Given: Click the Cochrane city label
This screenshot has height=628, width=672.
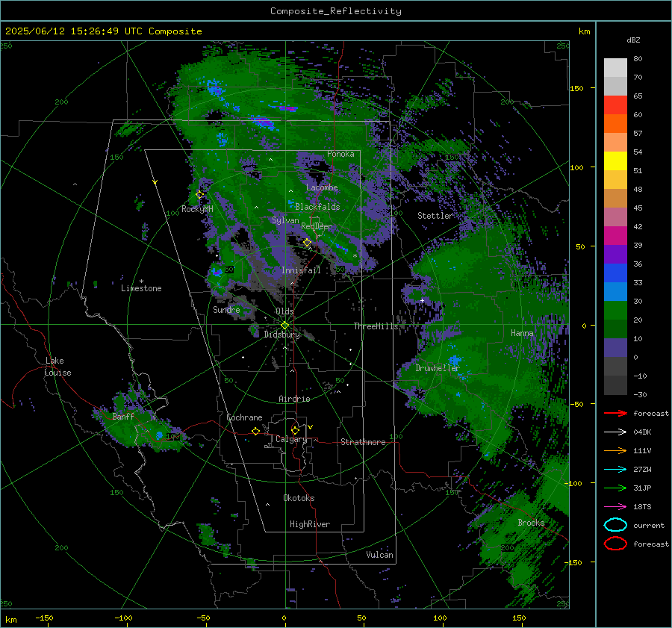Looking at the screenshot, I should 244,417.
